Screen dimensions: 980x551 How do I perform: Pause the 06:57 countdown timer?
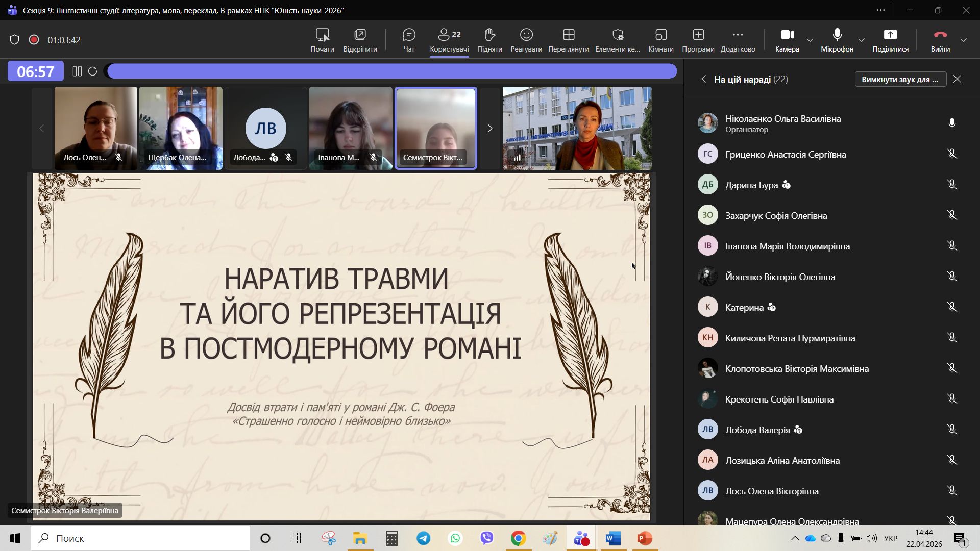(77, 71)
